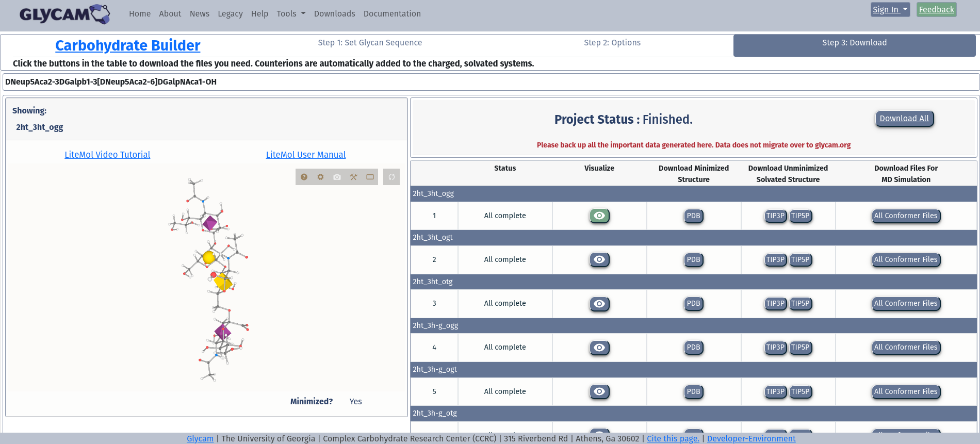Image resolution: width=980 pixels, height=444 pixels.
Task: Open the Sign In dropdown
Action: point(890,10)
